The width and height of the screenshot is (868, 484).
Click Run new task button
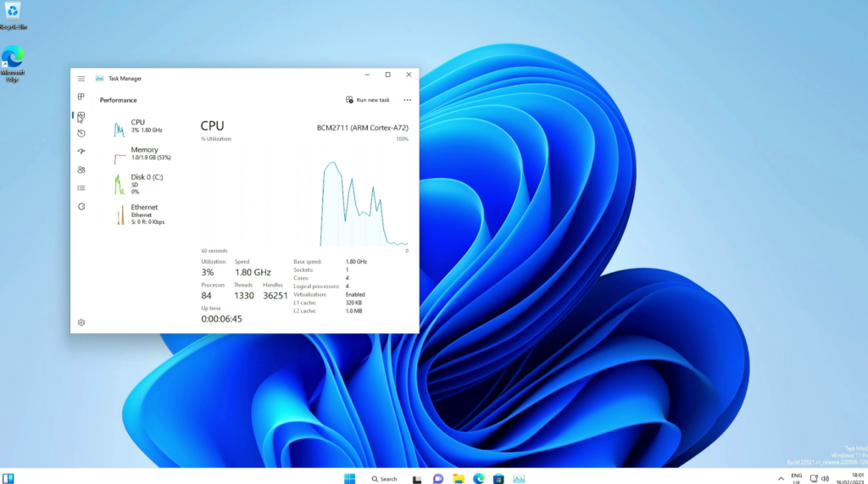click(368, 100)
